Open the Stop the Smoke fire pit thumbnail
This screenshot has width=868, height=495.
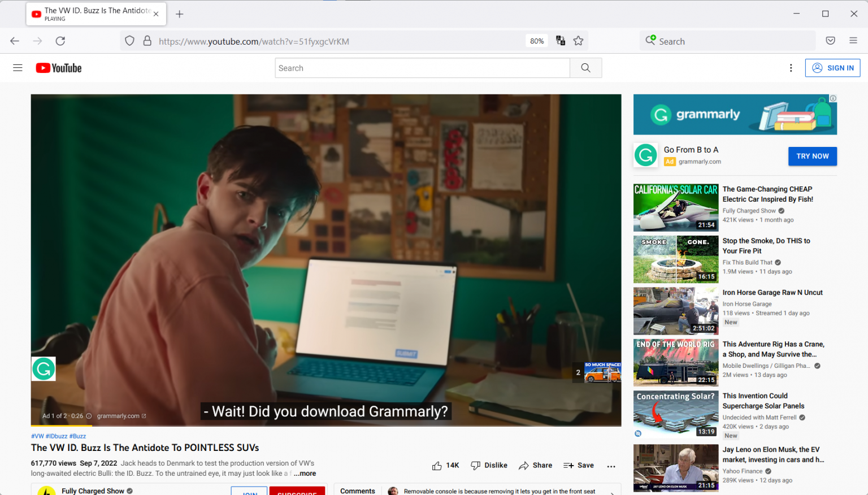pos(676,259)
